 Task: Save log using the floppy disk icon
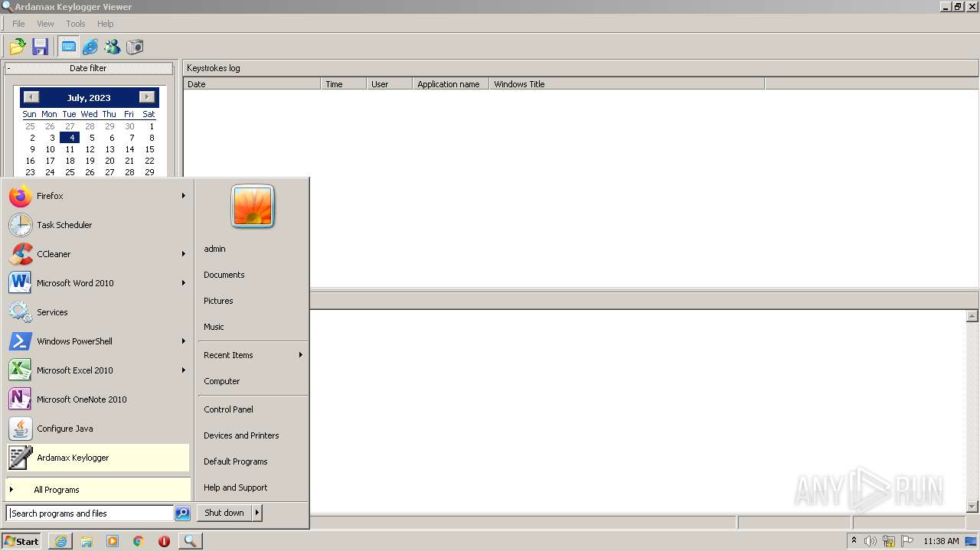pos(41,47)
